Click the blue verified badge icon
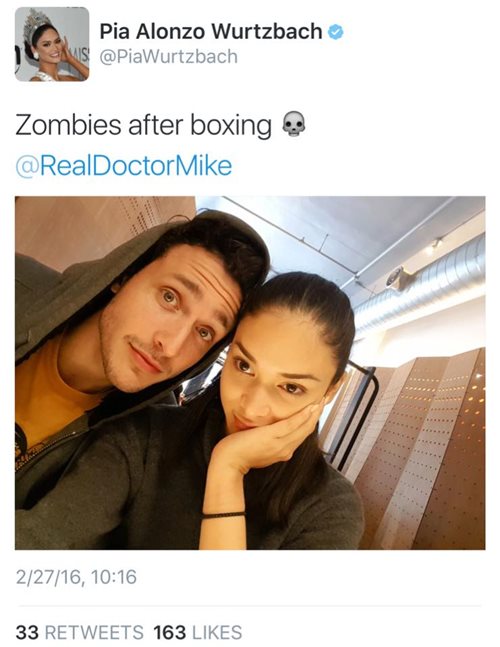 (x=336, y=32)
